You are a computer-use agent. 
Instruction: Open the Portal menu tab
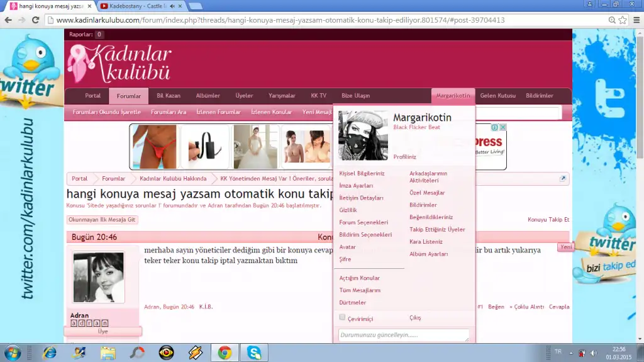[93, 96]
